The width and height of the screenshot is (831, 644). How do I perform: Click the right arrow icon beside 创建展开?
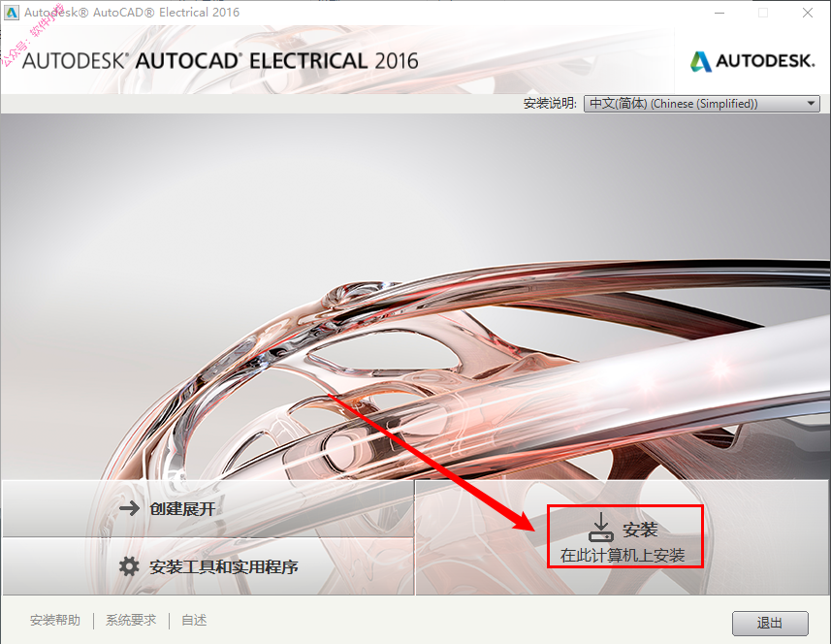point(129,509)
